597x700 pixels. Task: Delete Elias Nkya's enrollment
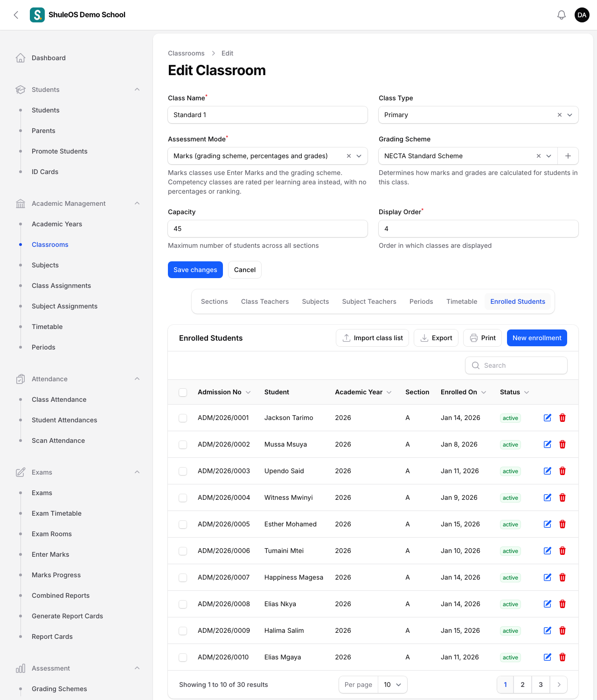tap(562, 604)
